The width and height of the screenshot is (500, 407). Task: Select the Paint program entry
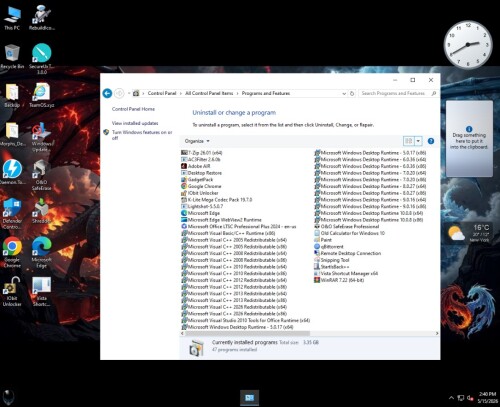click(323, 240)
